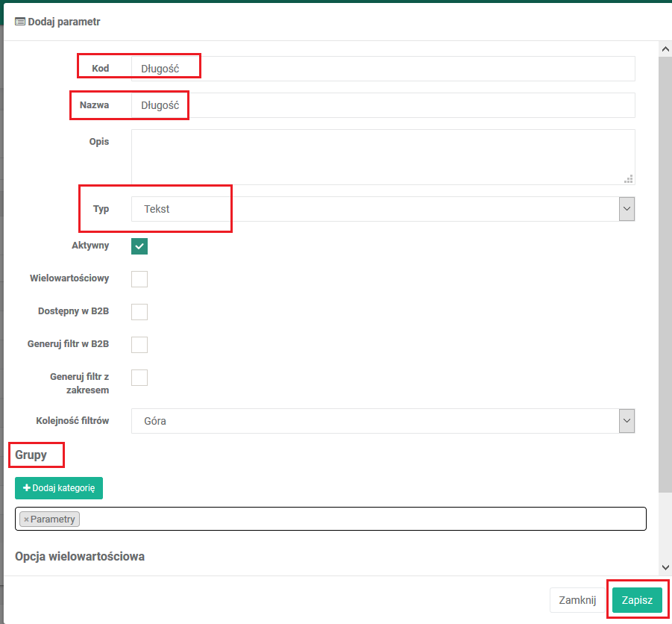672x624 pixels.
Task: Tick the Dostępny w B2B checkbox
Action: coord(139,312)
